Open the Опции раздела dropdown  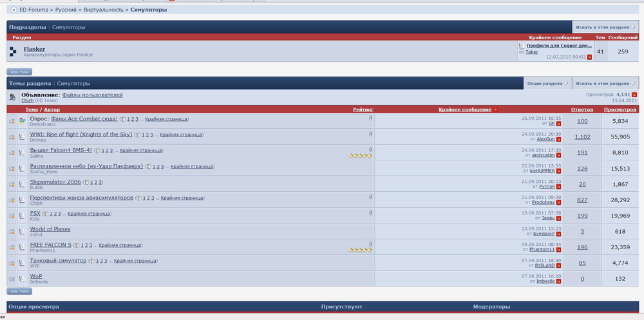[547, 84]
